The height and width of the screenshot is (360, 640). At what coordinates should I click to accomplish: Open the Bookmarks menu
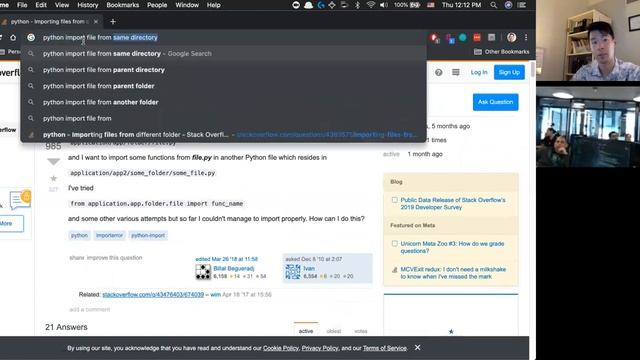pyautogui.click(x=122, y=5)
